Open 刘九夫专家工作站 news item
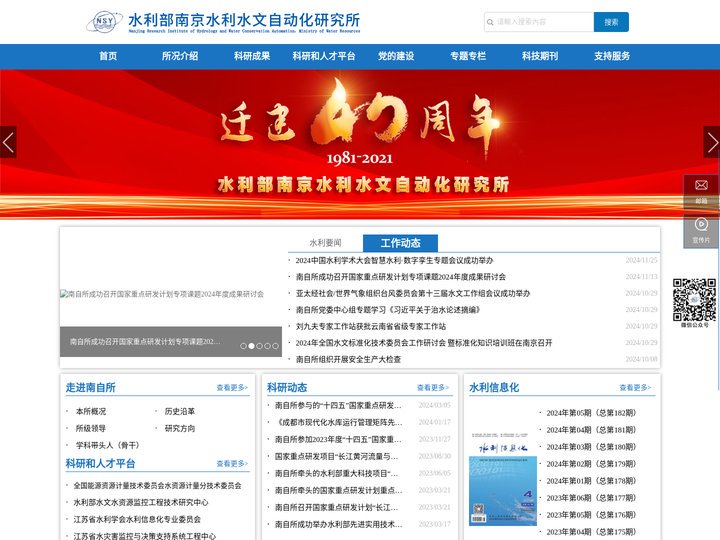This screenshot has width=720, height=540. [371, 326]
